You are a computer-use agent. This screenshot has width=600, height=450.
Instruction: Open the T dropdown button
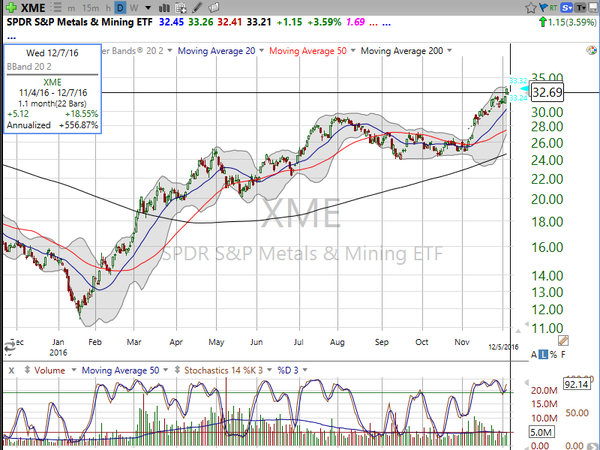pos(580,7)
